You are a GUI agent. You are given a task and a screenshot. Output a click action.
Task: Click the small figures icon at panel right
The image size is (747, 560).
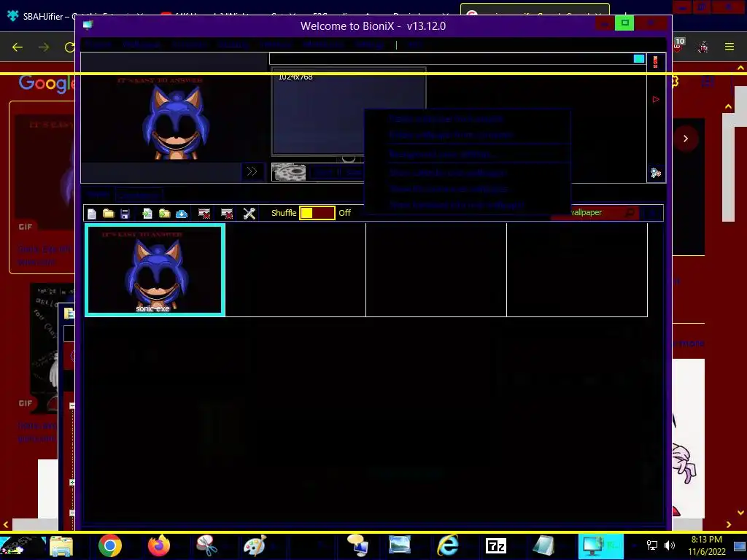pos(656,173)
